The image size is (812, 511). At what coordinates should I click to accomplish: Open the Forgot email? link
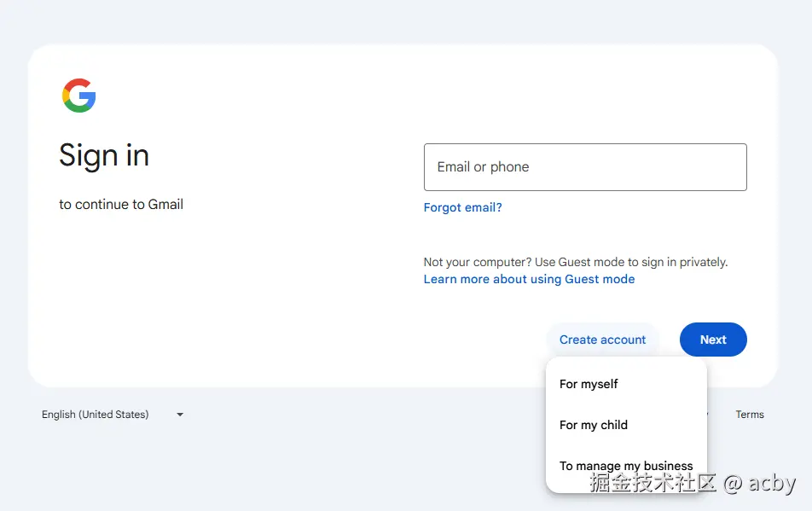tap(462, 207)
